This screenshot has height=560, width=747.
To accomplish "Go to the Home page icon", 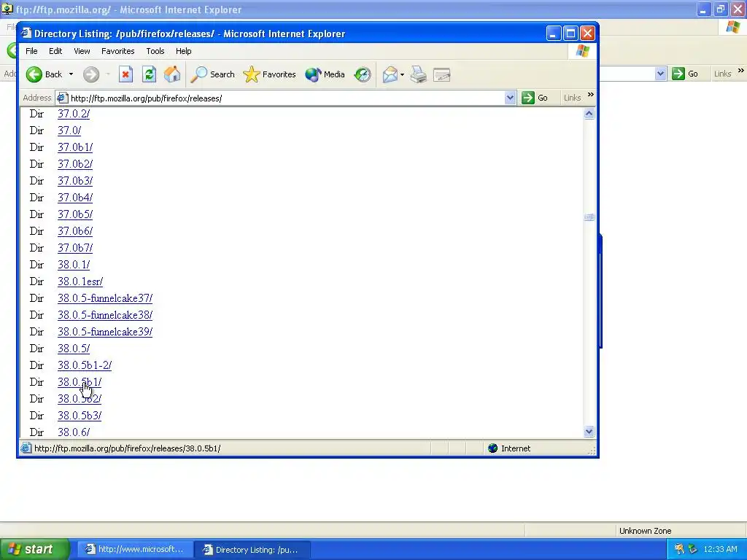I will point(172,75).
